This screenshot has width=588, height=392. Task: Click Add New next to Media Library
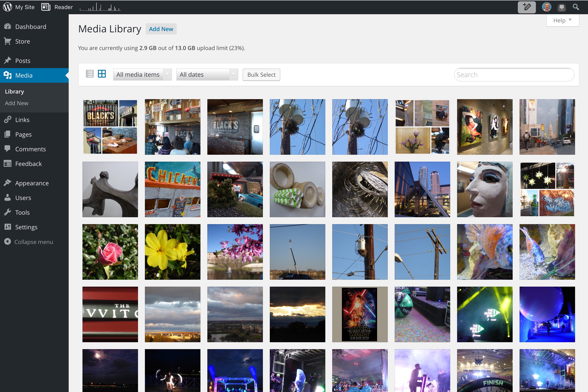click(161, 29)
